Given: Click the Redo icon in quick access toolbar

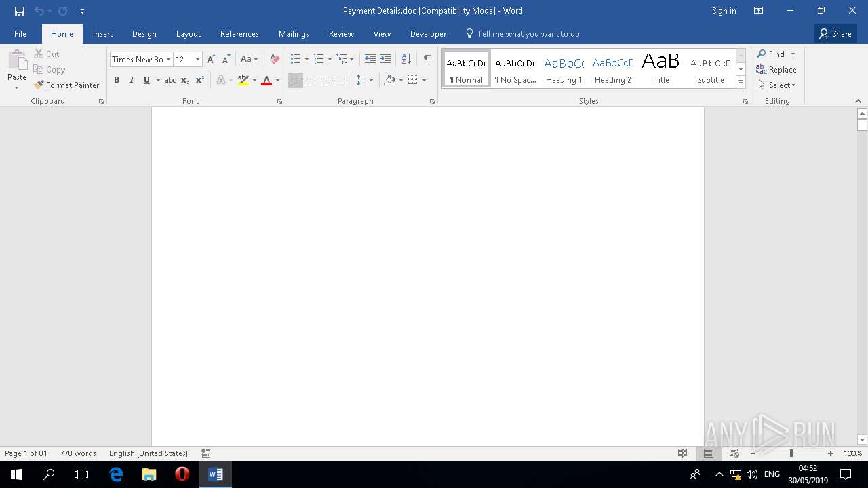Looking at the screenshot, I should 62,11.
